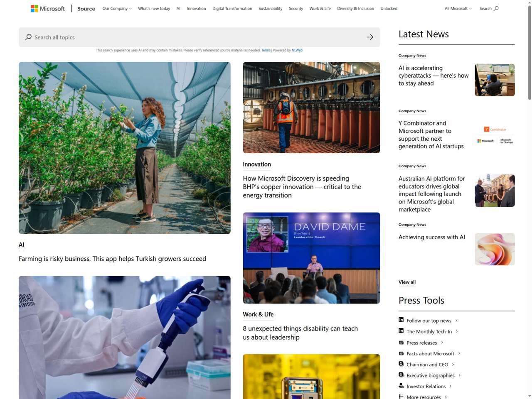This screenshot has width=532, height=399.
Task: Click the icon beside Facts about Microsoft
Action: click(401, 353)
